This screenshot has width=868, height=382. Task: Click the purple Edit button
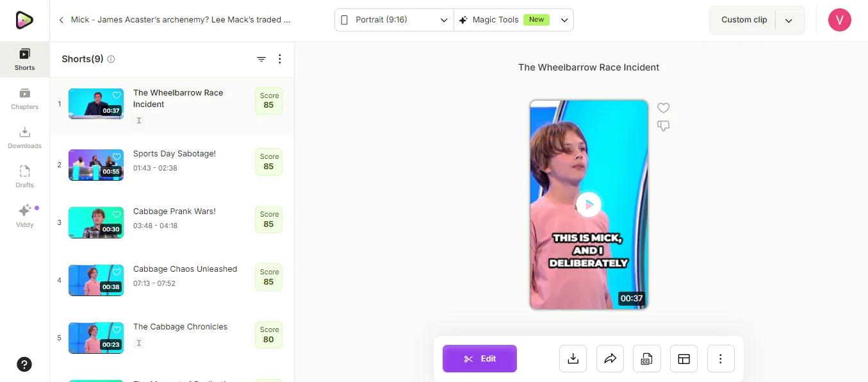tap(480, 359)
